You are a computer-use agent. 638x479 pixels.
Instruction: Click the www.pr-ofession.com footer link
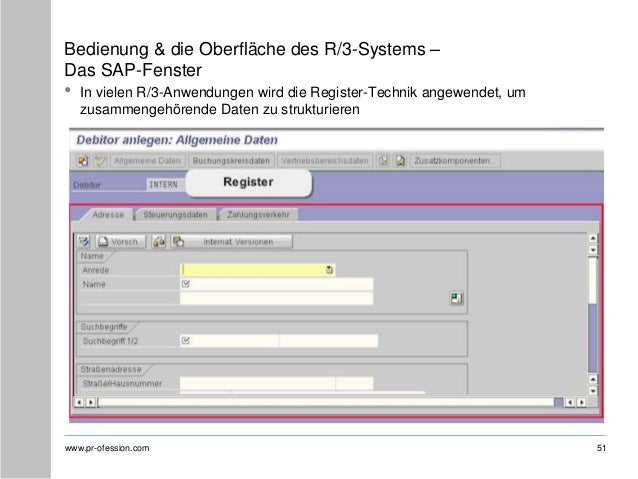click(107, 448)
